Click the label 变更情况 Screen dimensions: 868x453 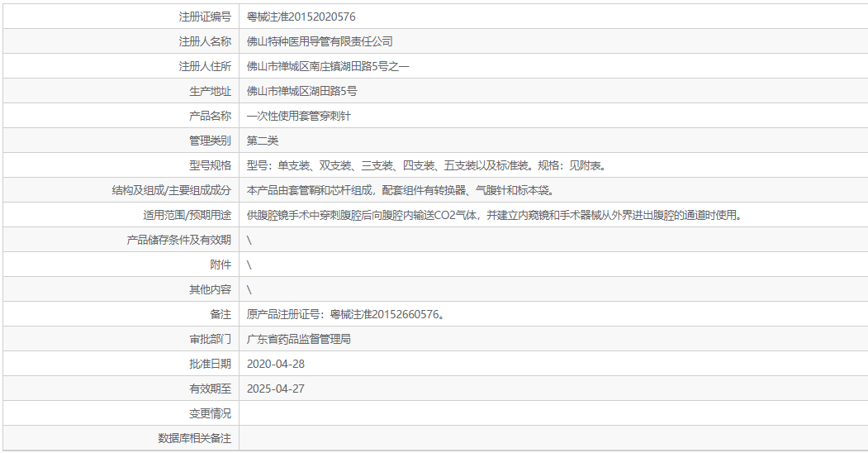coord(210,413)
